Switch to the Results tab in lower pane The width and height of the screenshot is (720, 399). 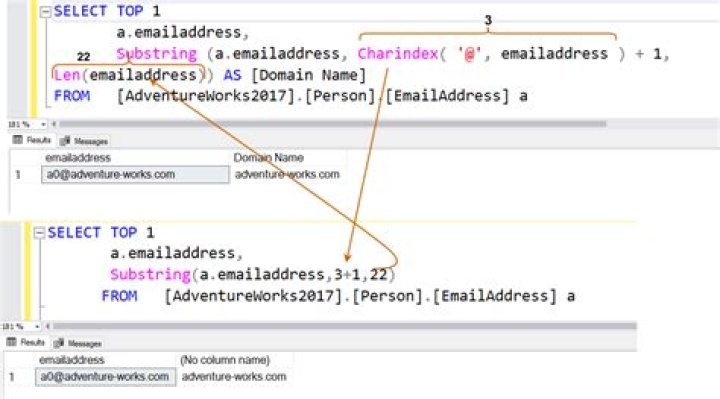(26, 343)
